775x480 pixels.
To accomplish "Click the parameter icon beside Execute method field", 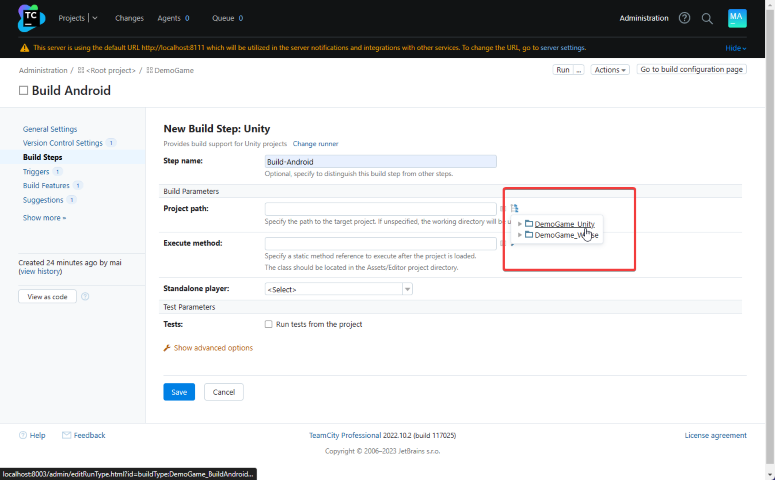I will (503, 243).
